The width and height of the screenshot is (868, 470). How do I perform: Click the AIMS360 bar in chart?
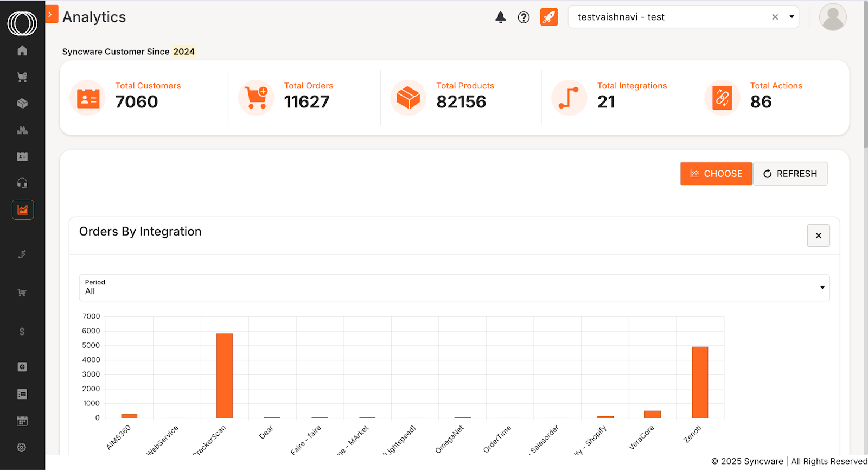(129, 416)
